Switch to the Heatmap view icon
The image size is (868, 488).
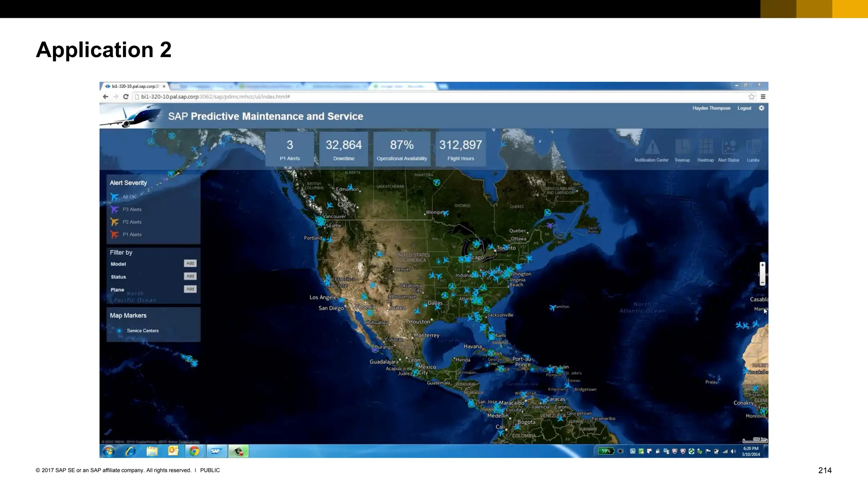tap(705, 147)
